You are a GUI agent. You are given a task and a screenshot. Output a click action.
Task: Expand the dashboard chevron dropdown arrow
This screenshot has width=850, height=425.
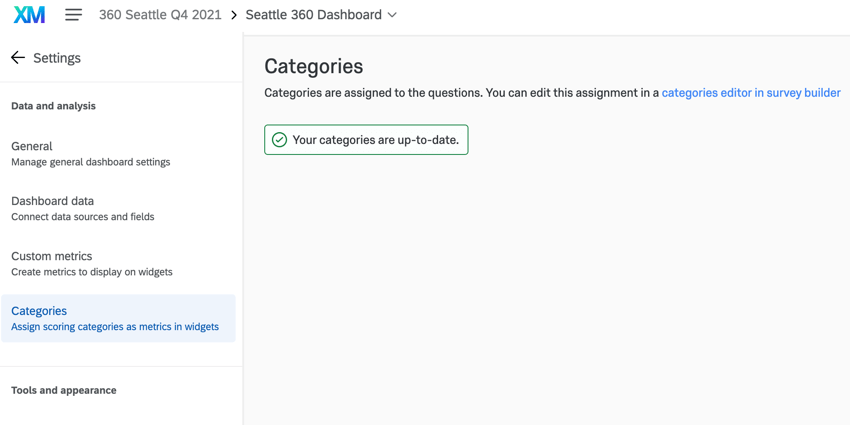[x=392, y=15]
